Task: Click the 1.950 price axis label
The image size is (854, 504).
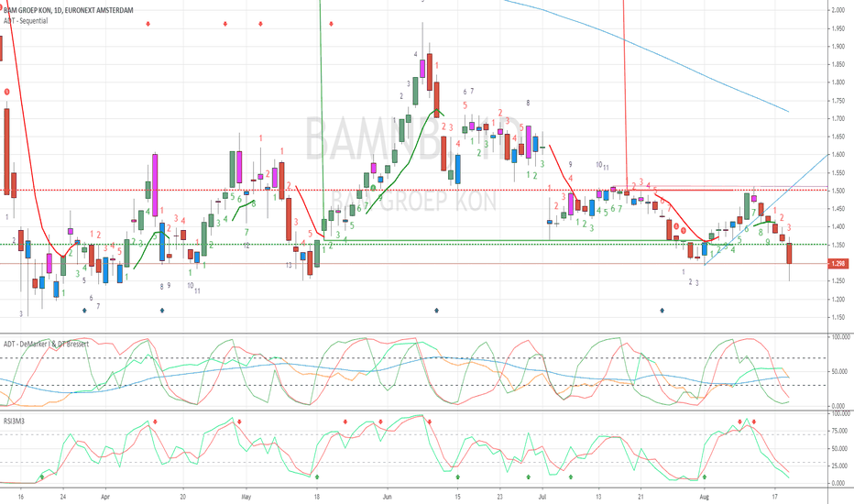Action: pos(838,28)
